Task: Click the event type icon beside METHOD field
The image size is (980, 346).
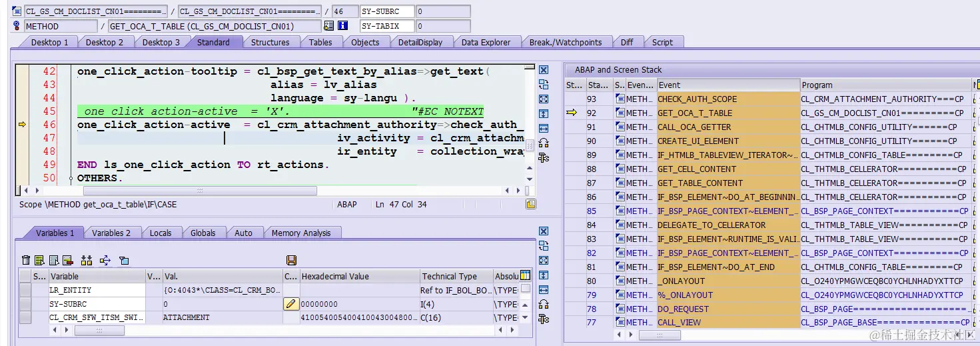Action: 17,26
